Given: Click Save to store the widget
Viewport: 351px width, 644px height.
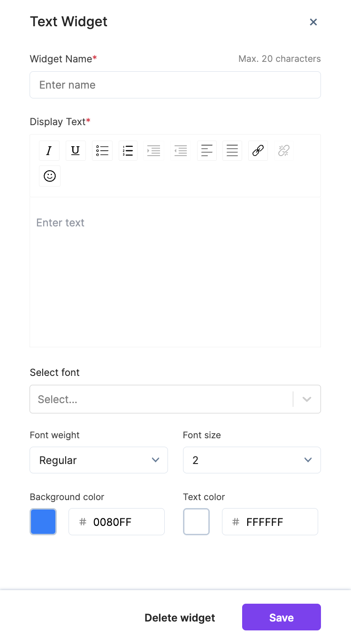Looking at the screenshot, I should [281, 617].
